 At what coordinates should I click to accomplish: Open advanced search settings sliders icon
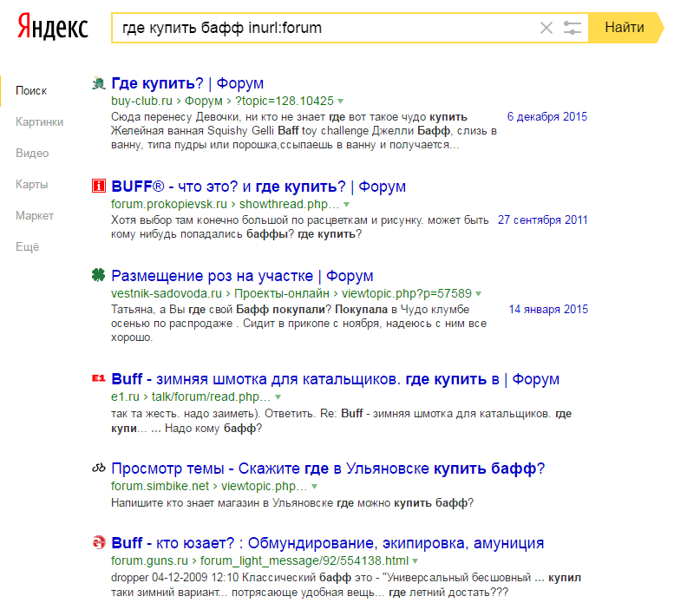click(572, 28)
